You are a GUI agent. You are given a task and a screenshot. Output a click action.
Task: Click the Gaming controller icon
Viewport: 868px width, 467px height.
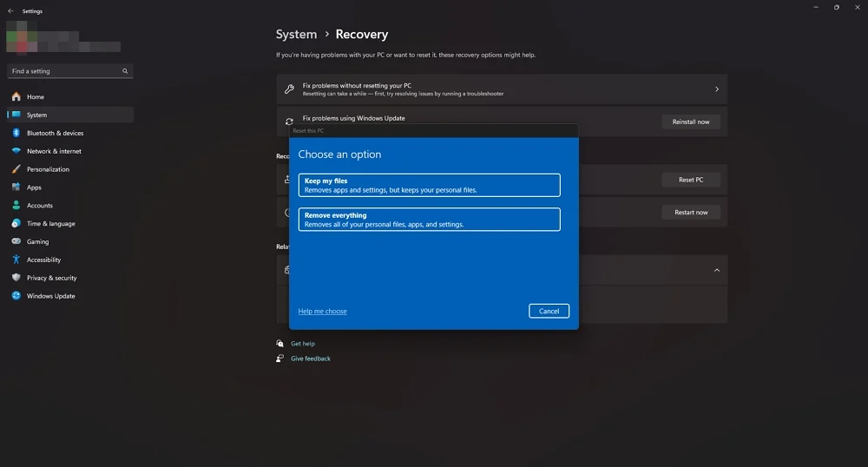pyautogui.click(x=16, y=242)
